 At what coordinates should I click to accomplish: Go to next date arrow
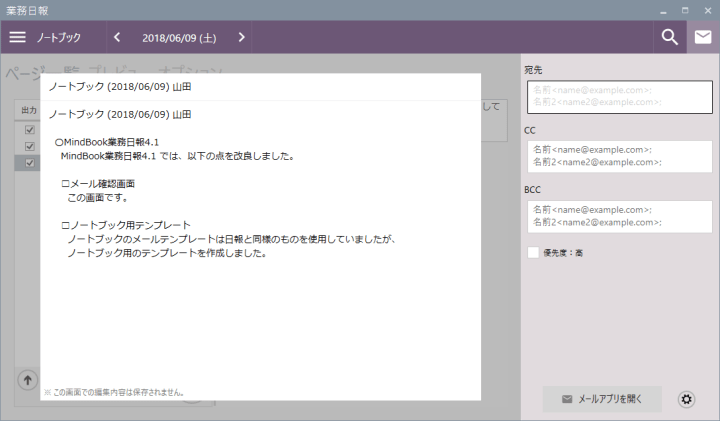click(x=242, y=37)
